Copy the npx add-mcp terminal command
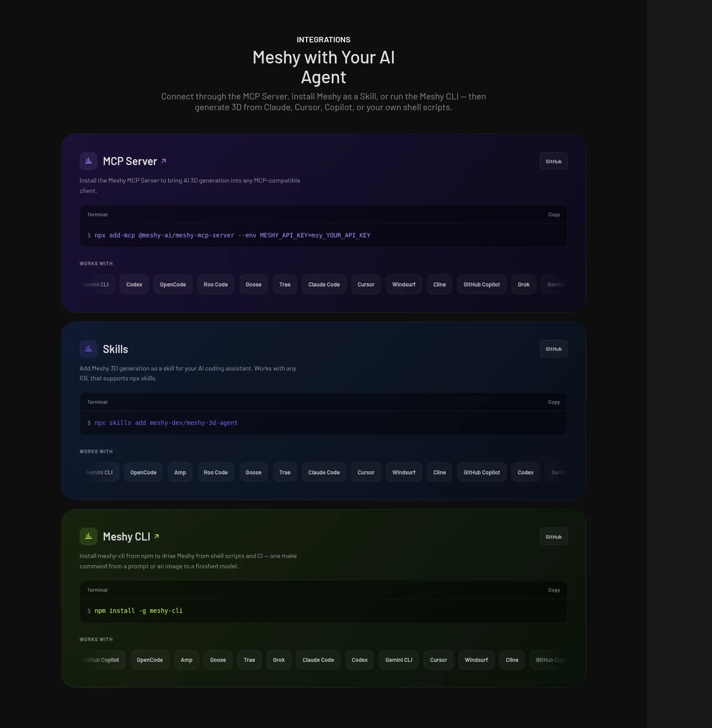 click(x=554, y=215)
